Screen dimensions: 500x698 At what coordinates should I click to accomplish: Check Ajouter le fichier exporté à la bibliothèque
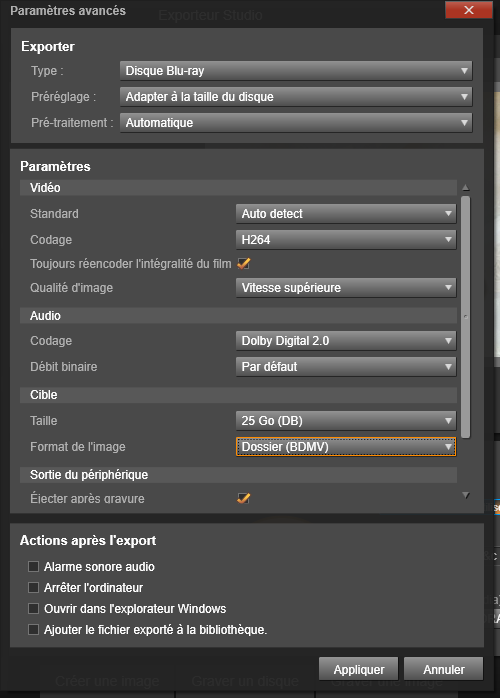coord(33,629)
